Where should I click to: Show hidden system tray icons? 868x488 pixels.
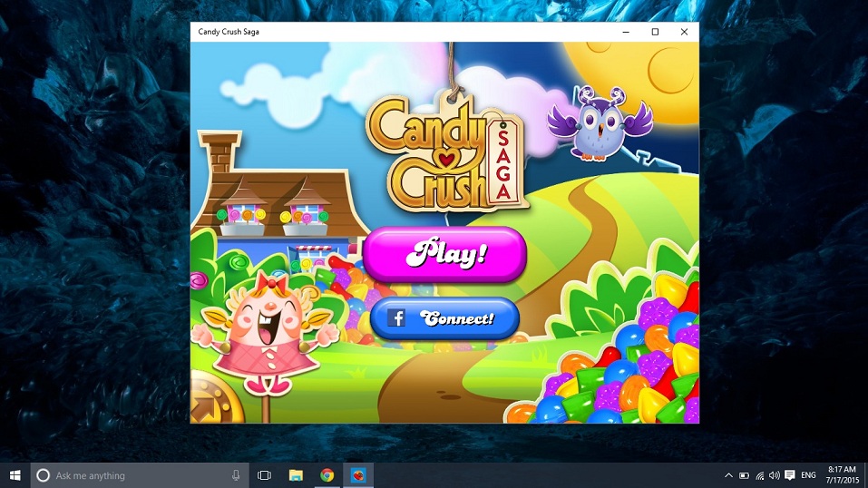[728, 475]
